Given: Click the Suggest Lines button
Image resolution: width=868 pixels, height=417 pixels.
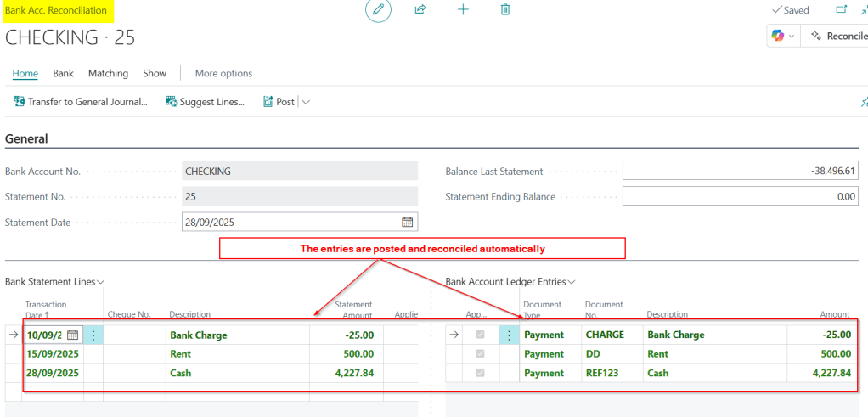Looking at the screenshot, I should [x=205, y=102].
